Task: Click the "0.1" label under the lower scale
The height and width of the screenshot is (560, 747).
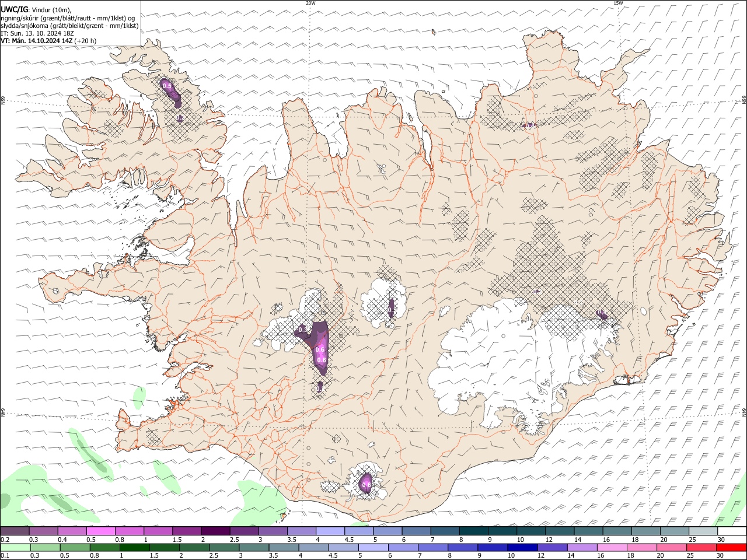Action: (5, 555)
